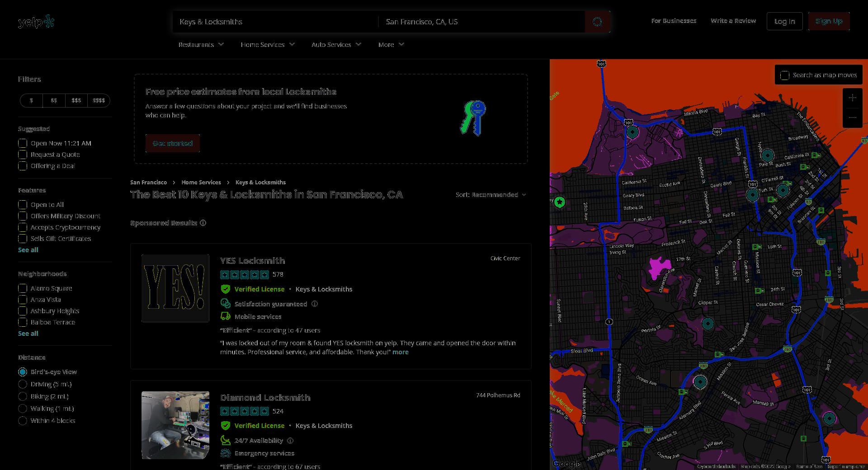Click the Mobile services truck icon
The image size is (868, 470).
tap(225, 316)
